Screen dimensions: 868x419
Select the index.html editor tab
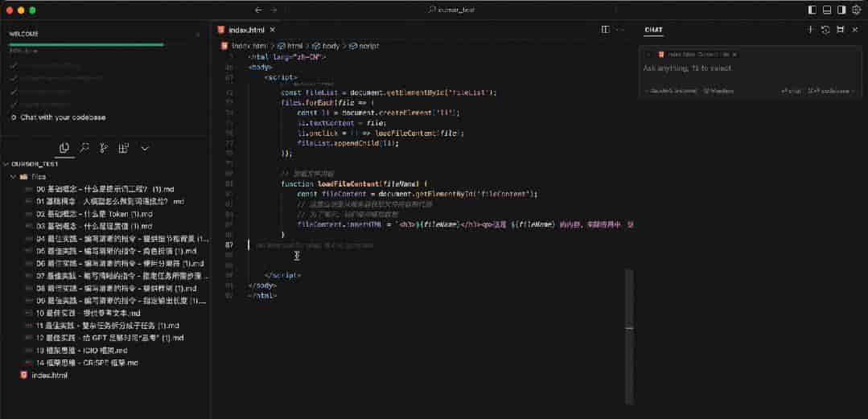pos(246,30)
